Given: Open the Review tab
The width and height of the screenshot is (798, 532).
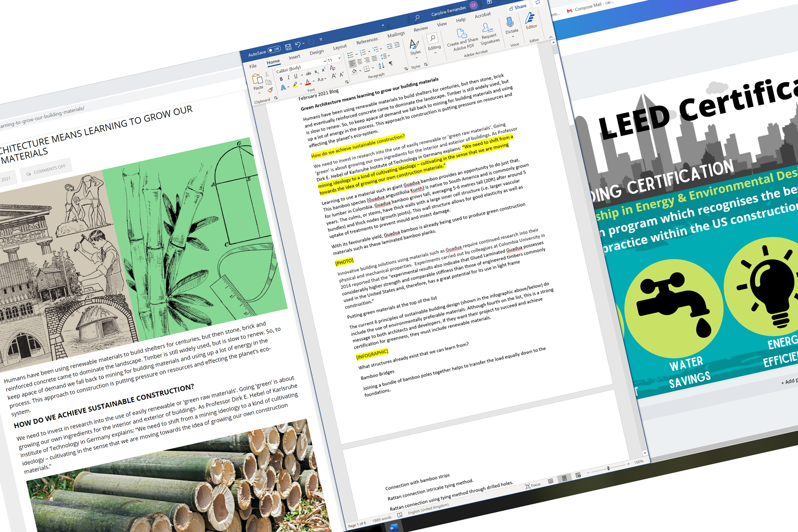Looking at the screenshot, I should click(x=421, y=29).
